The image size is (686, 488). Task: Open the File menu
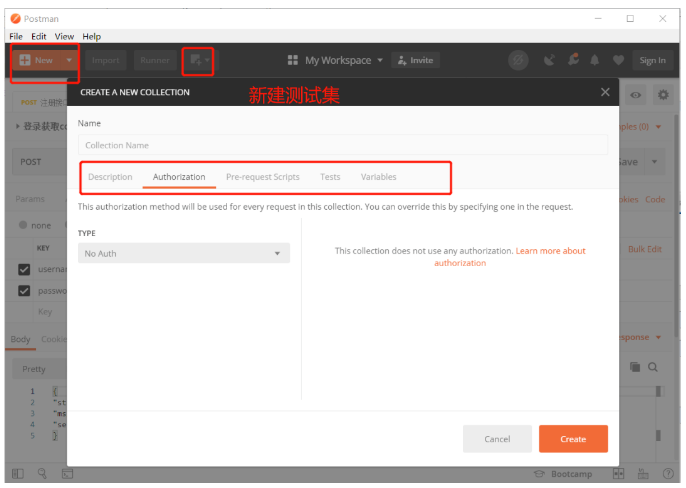click(16, 36)
